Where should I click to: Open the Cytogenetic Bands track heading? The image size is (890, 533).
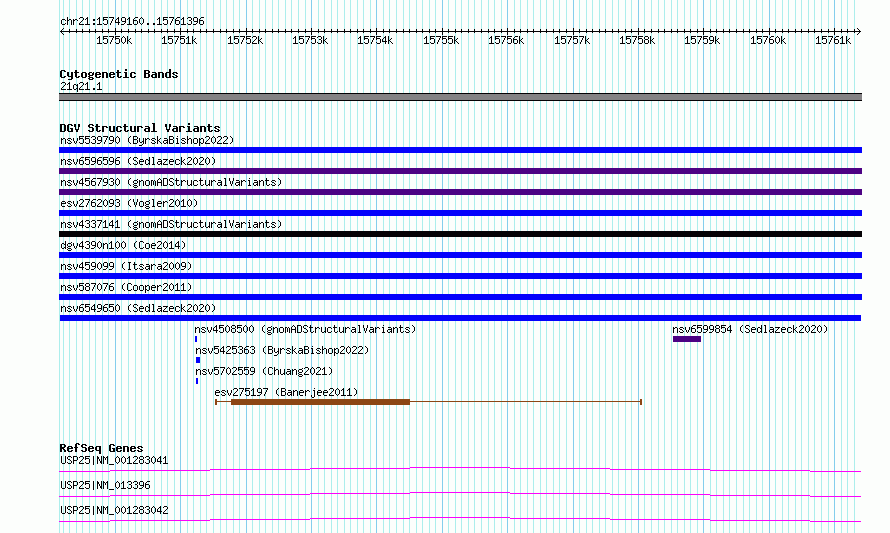coord(119,74)
